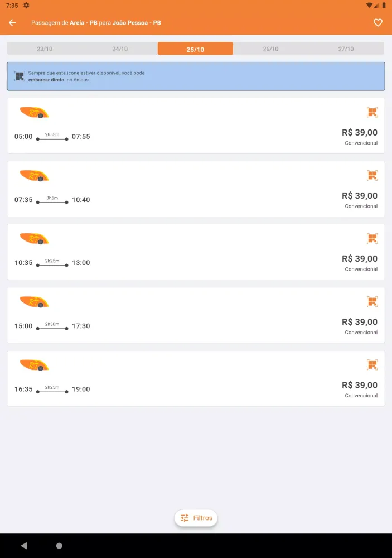Select the 27/10 departure date
This screenshot has height=558, width=392.
pos(347,49)
